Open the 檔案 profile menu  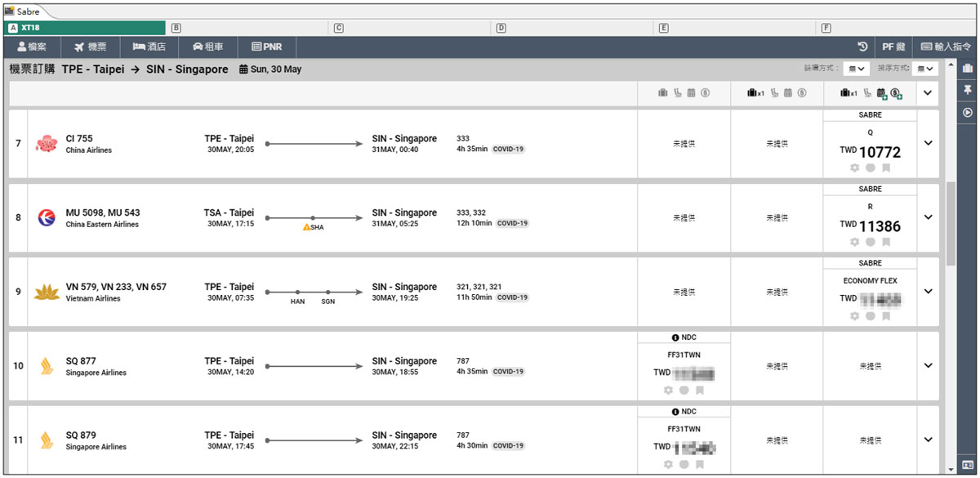point(32,47)
